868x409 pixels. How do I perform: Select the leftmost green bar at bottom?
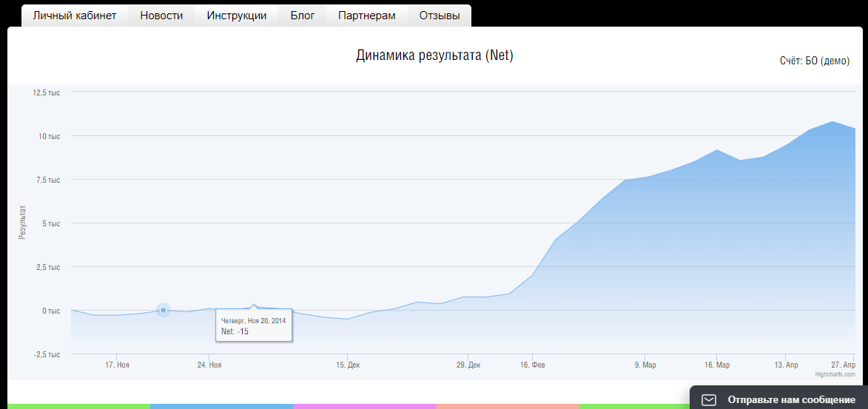coord(78,406)
